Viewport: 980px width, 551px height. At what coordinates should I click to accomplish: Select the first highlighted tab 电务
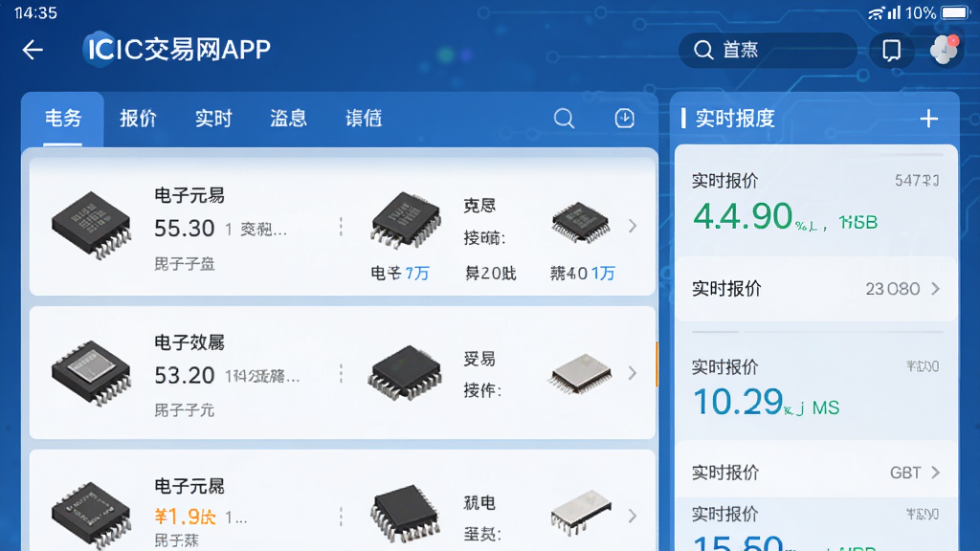pos(63,118)
